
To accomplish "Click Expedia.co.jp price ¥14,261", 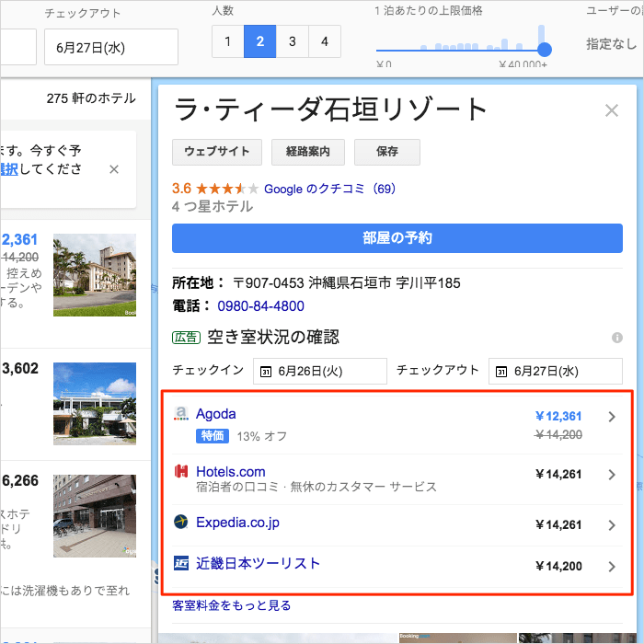I will pyautogui.click(x=558, y=525).
